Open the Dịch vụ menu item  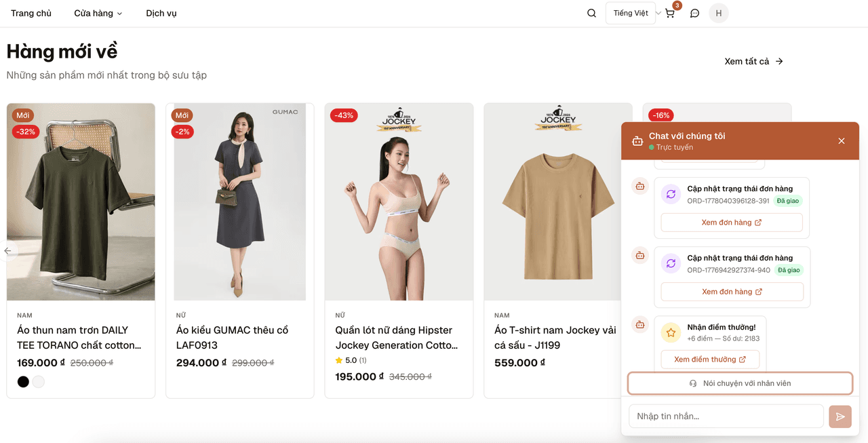(161, 13)
